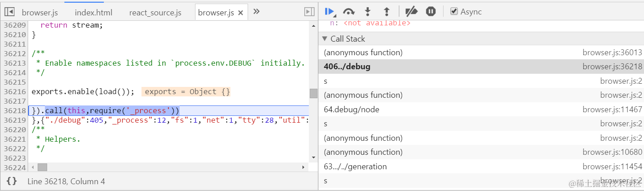Open source link browser.js:36013
This screenshot has width=644, height=191.
[x=612, y=53]
